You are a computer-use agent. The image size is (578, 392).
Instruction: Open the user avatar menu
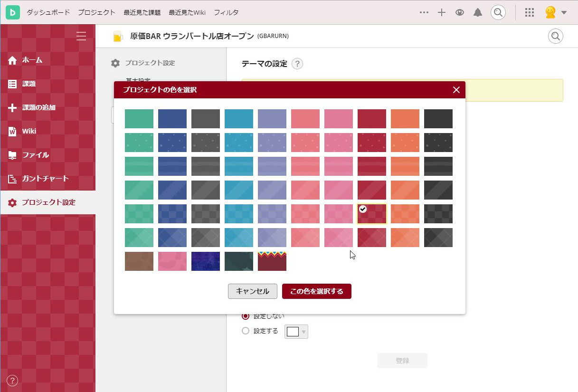(556, 13)
